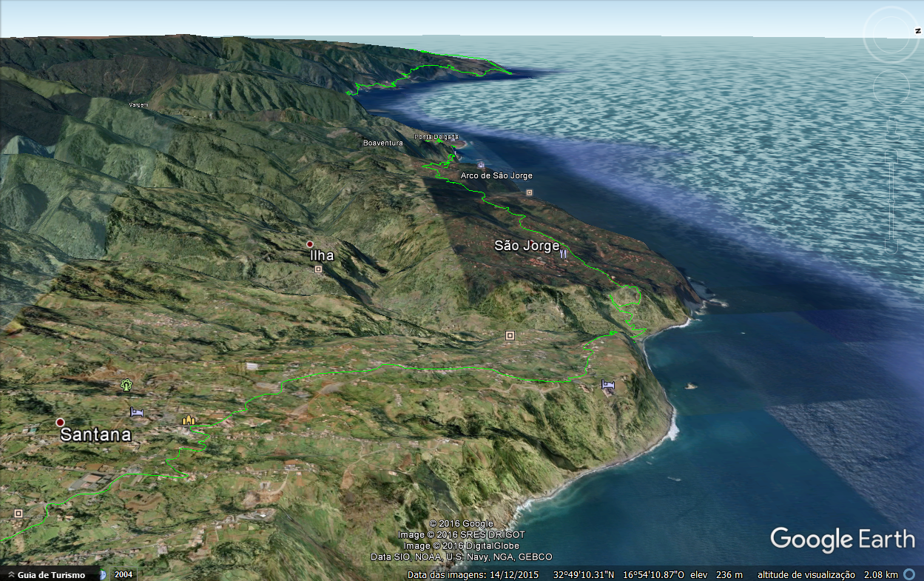Select the Street View pegman icon
The image size is (924, 581).
[891, 128]
